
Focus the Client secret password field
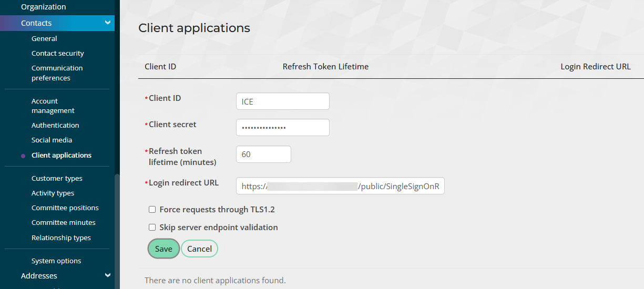point(283,128)
